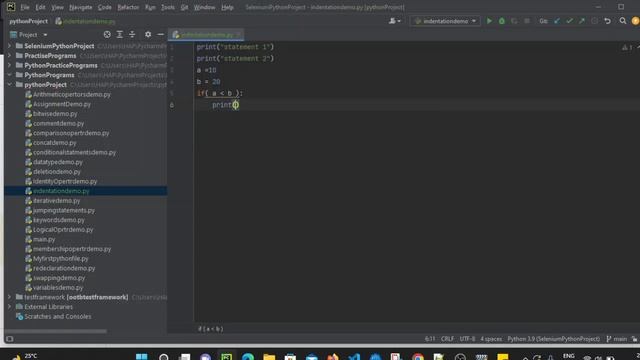Click Collapse All icon in Project panel
This screenshot has height=360, width=640.
(132, 35)
